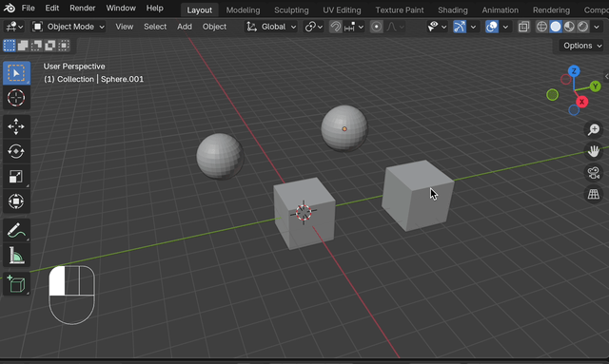Select the Move tool
This screenshot has height=364, width=609.
pyautogui.click(x=16, y=127)
